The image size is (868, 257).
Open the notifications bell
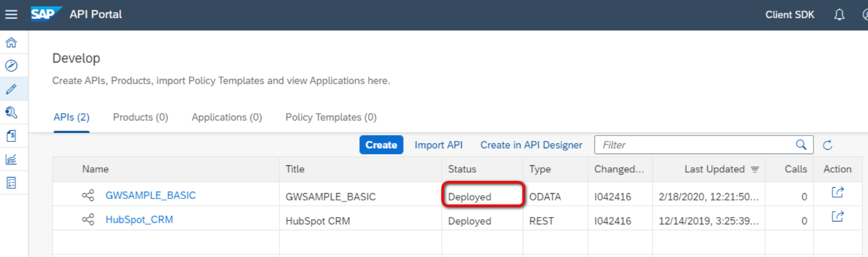839,15
